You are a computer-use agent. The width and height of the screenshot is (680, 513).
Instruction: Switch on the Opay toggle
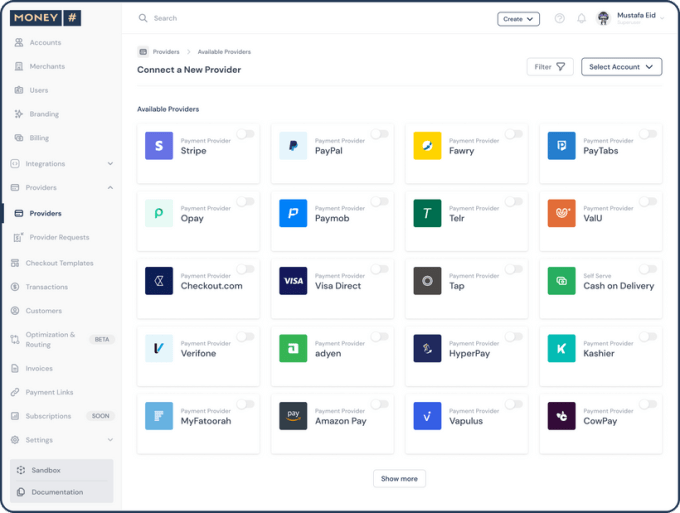click(246, 202)
